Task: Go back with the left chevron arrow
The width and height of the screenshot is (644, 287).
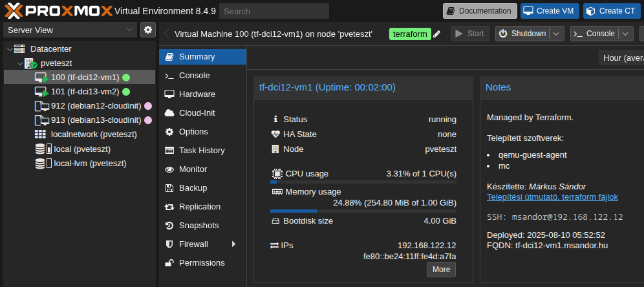Action: point(167,34)
